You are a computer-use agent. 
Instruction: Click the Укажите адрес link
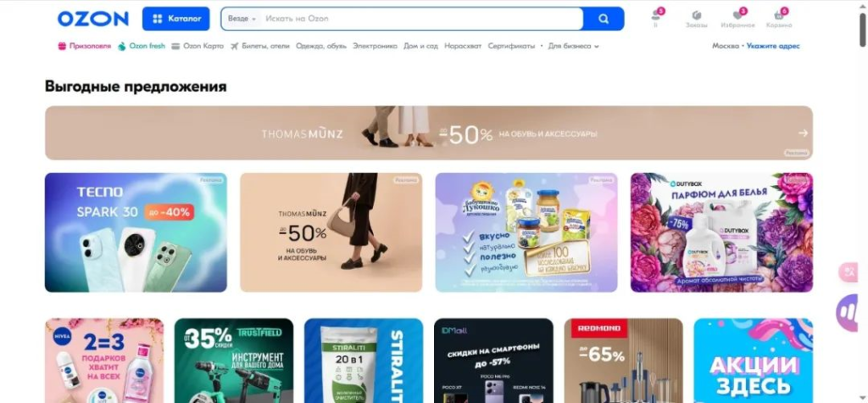773,46
